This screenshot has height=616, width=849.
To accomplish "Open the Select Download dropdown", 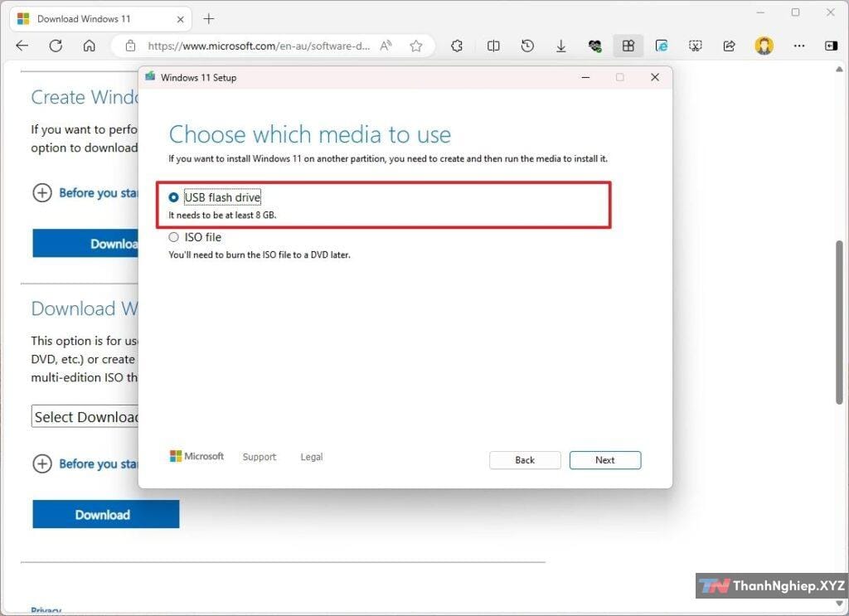I will [85, 416].
